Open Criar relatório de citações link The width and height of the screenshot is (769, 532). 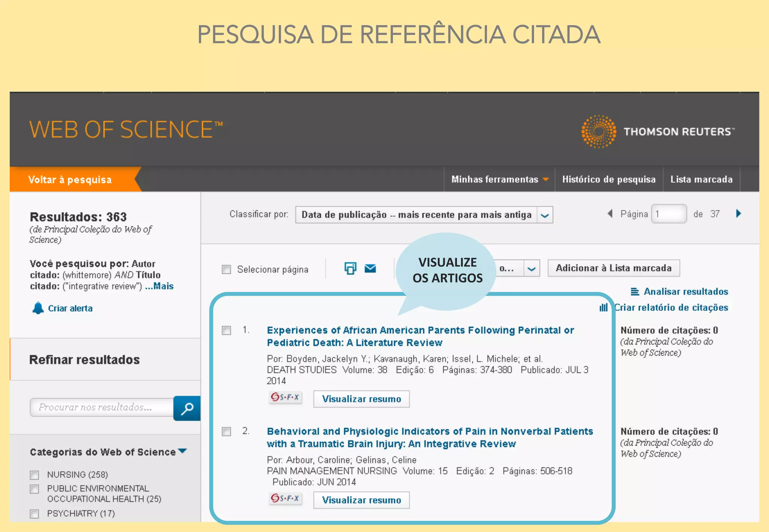671,308
